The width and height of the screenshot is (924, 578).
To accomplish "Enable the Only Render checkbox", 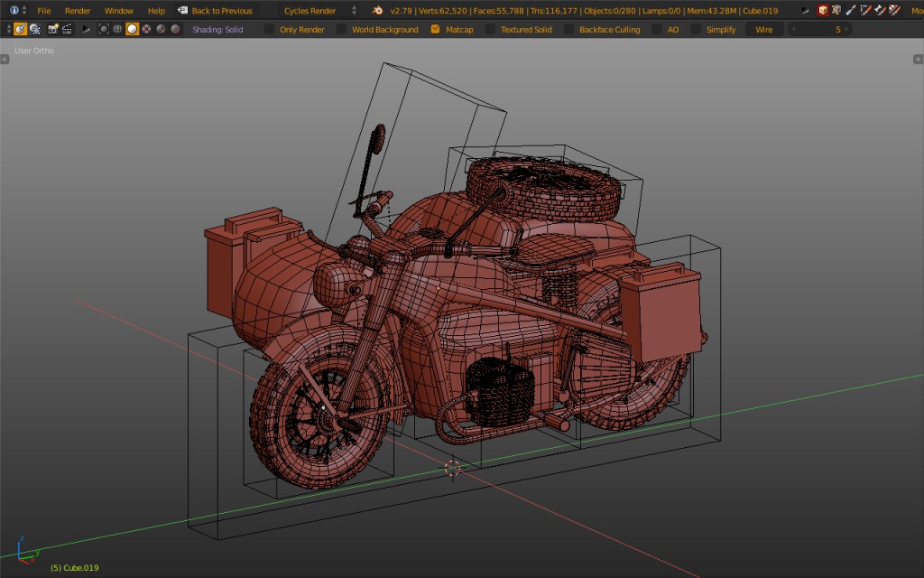I will tap(269, 29).
